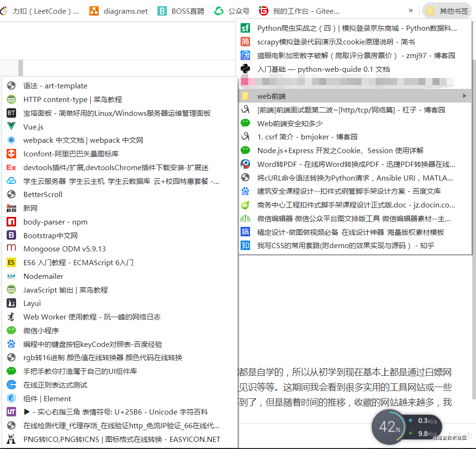Open [前端]前端面试题第二波 bookmark
The height and width of the screenshot is (449, 476).
pyautogui.click(x=355, y=110)
